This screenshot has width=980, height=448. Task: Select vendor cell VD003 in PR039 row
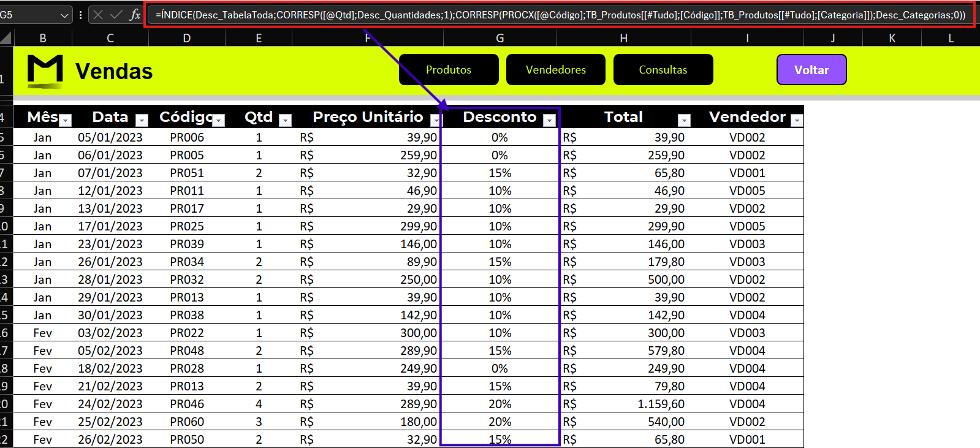747,244
